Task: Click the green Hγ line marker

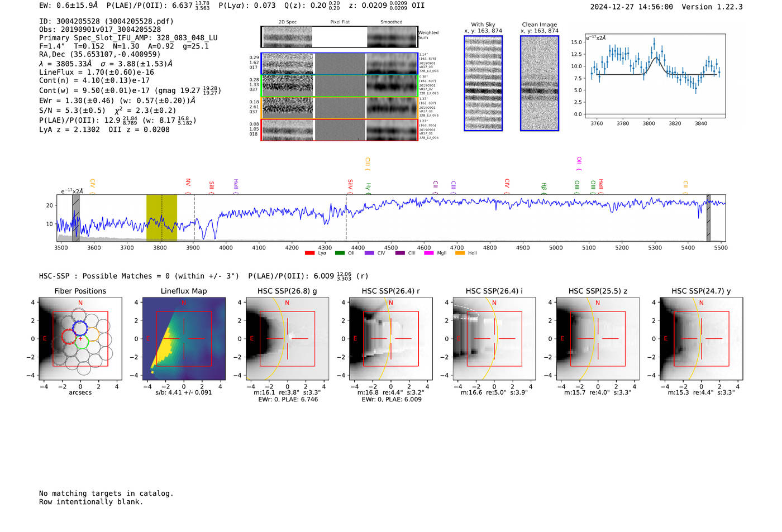Action: (x=368, y=188)
